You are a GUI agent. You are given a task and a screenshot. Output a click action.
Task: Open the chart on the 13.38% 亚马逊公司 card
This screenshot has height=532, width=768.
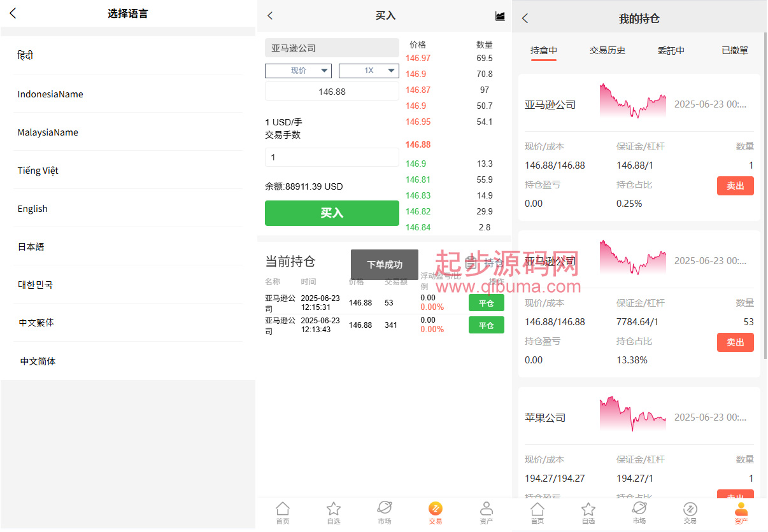(x=632, y=258)
